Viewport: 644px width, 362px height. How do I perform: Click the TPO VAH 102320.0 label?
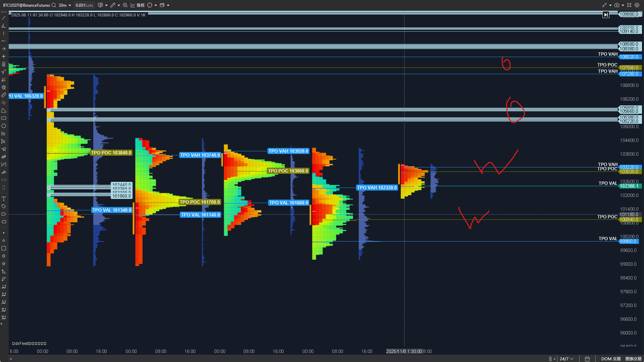click(x=377, y=188)
